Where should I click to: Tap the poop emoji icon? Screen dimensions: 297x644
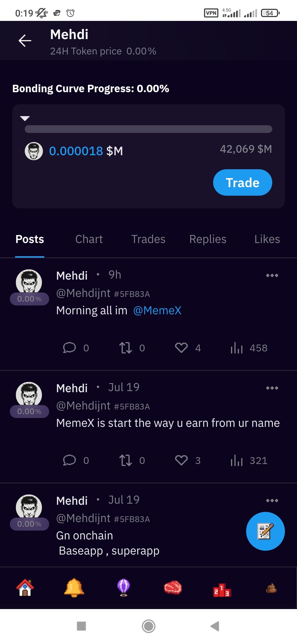click(x=271, y=588)
